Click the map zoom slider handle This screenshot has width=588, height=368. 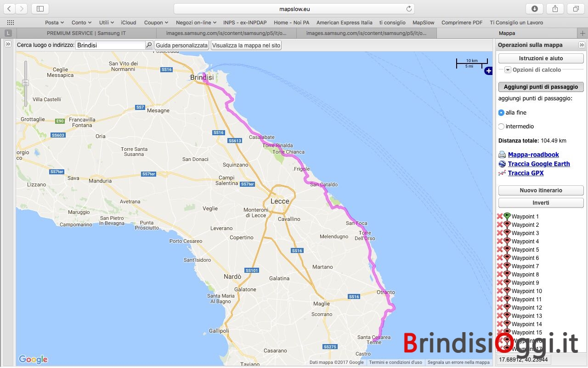pyautogui.click(x=26, y=83)
